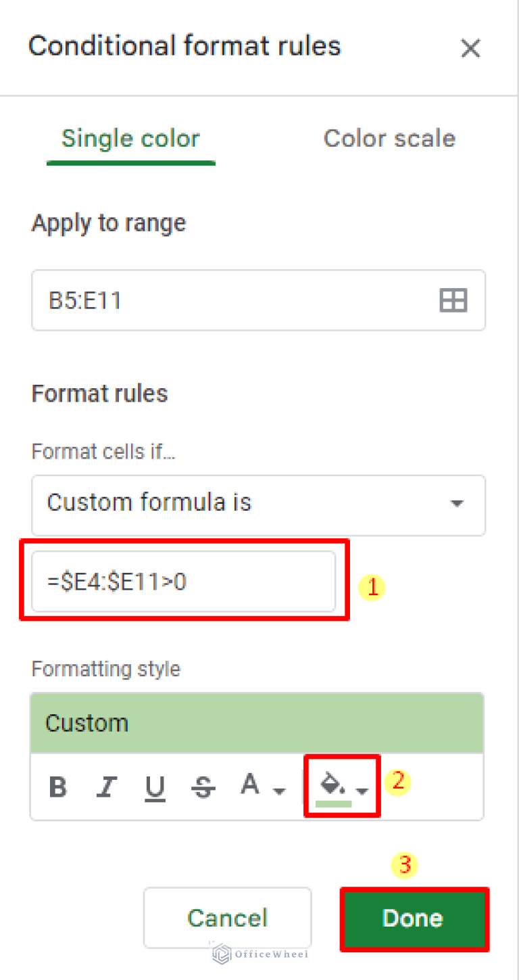The image size is (519, 980).
Task: Toggle strikethrough formatting style
Action: (x=203, y=786)
